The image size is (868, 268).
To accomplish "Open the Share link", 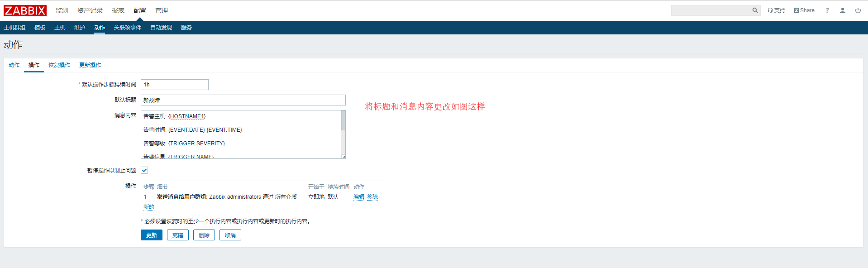I will tap(804, 10).
